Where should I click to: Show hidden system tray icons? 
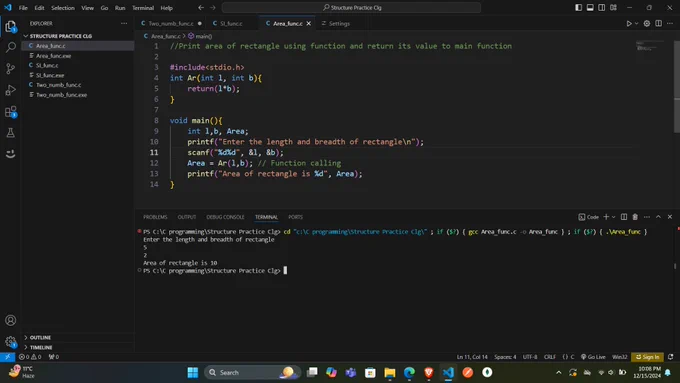[x=559, y=372]
